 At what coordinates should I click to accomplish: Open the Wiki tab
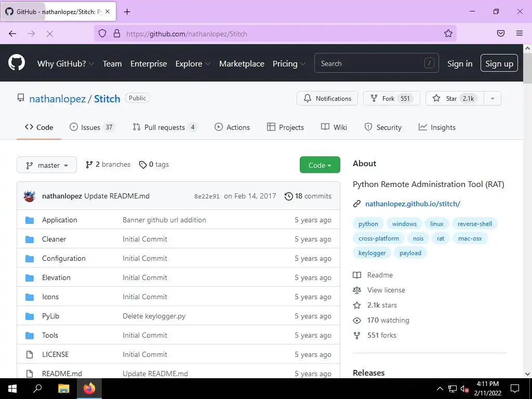tap(334, 128)
